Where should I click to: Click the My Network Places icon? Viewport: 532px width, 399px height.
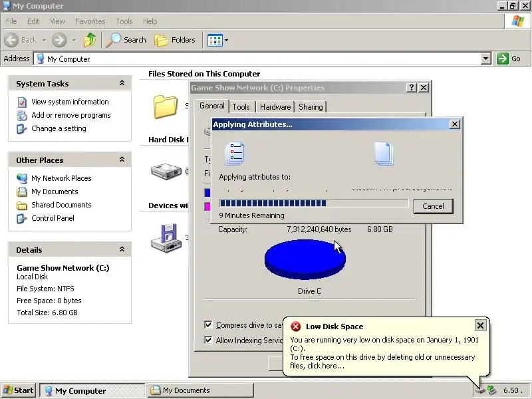coord(22,178)
